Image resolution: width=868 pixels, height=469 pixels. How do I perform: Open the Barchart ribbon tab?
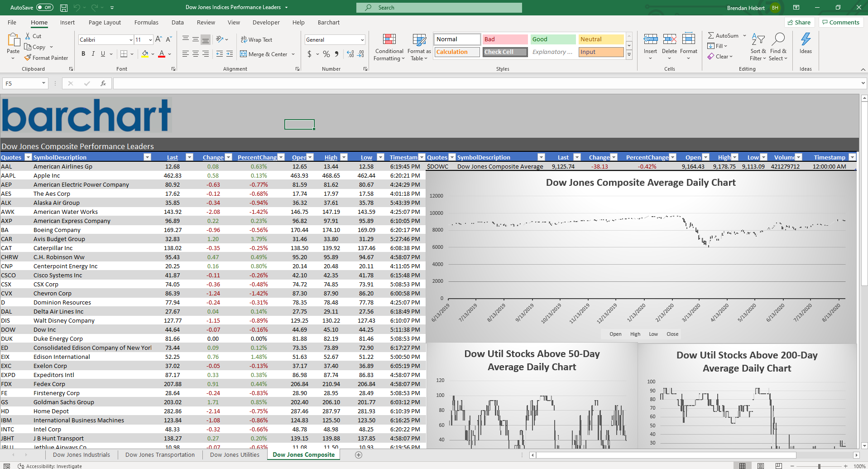[x=329, y=22]
